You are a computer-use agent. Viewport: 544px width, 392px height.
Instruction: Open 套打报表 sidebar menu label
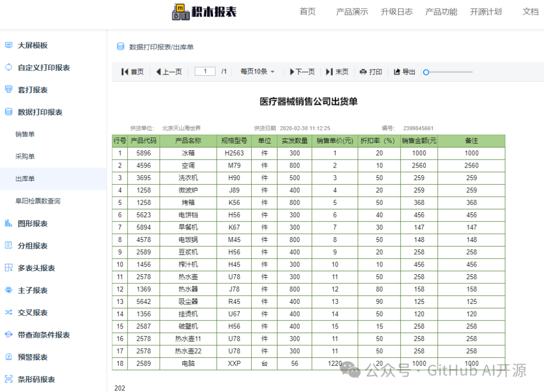[x=33, y=90]
